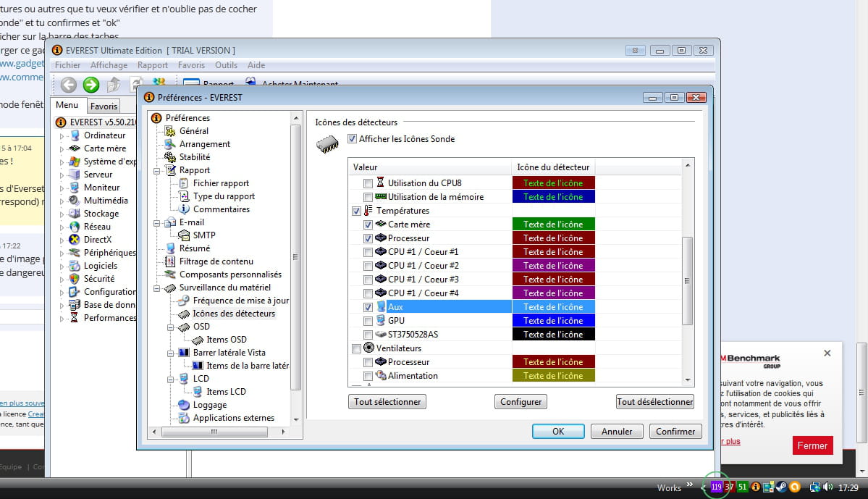Open Loggage preferences page
Image resolution: width=868 pixels, height=499 pixels.
pos(210,405)
